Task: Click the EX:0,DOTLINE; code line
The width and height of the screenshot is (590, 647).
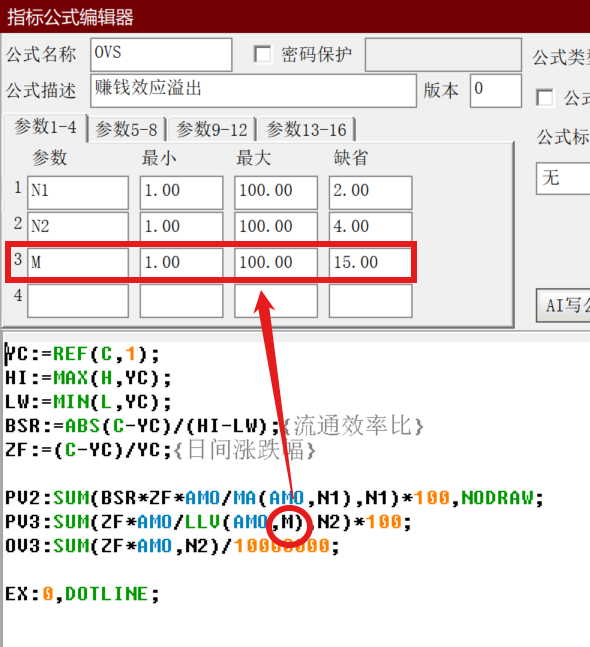Action: click(x=82, y=594)
